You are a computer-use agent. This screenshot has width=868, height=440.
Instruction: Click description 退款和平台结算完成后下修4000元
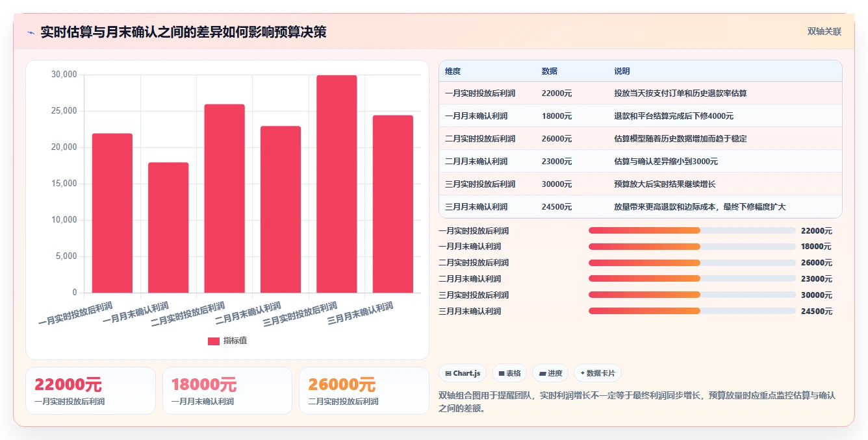tap(674, 116)
